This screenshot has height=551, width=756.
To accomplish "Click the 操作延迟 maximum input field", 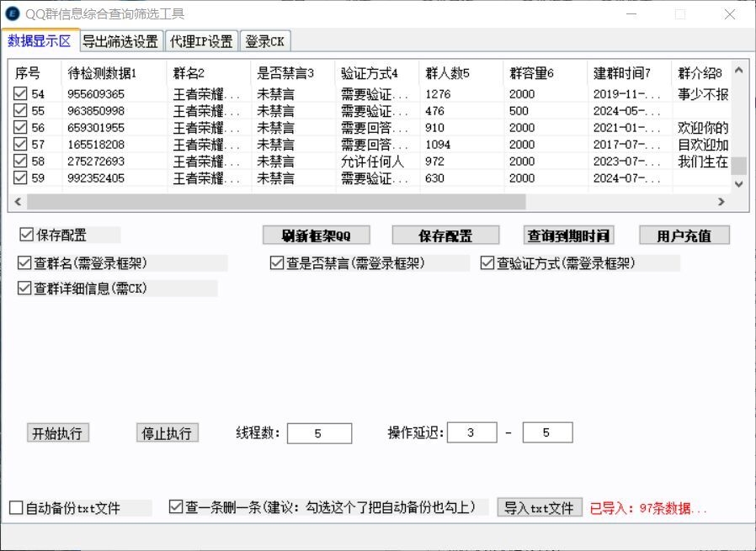I will [548, 432].
